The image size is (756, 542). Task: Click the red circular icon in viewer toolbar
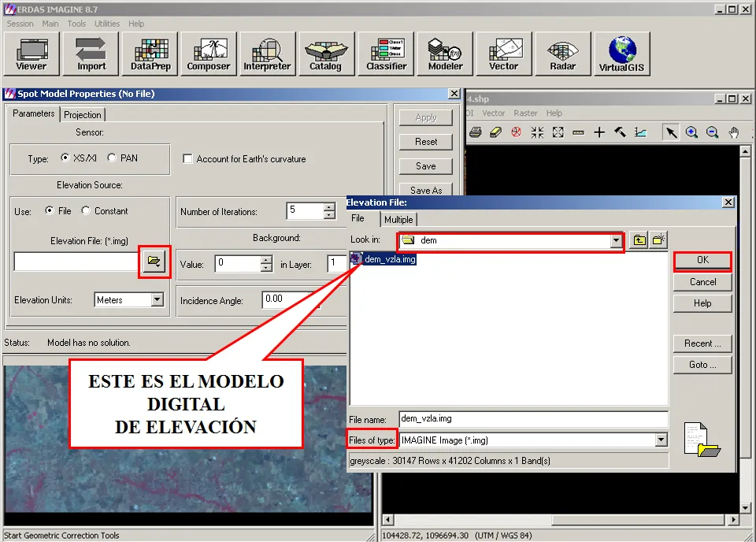(x=517, y=132)
